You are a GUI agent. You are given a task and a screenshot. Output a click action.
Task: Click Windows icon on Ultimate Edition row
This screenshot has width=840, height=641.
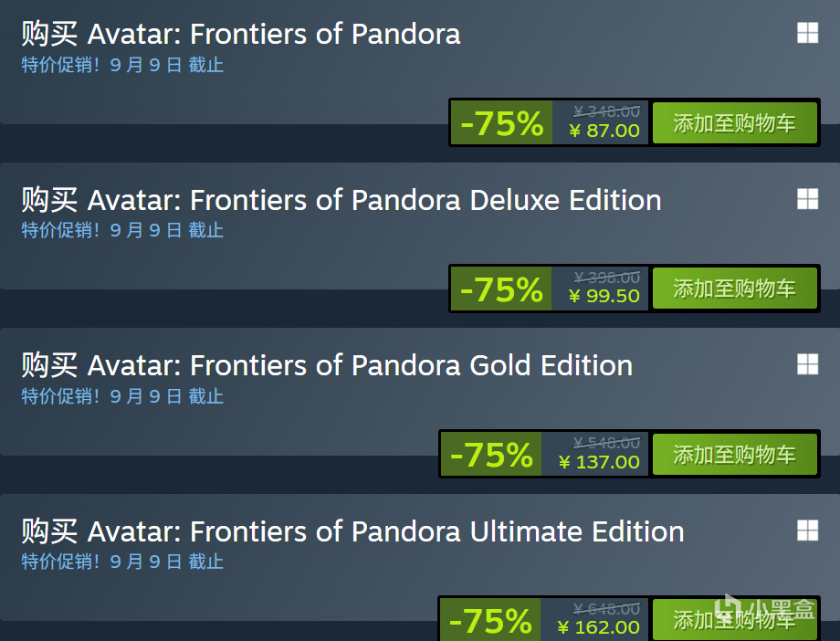point(807,531)
